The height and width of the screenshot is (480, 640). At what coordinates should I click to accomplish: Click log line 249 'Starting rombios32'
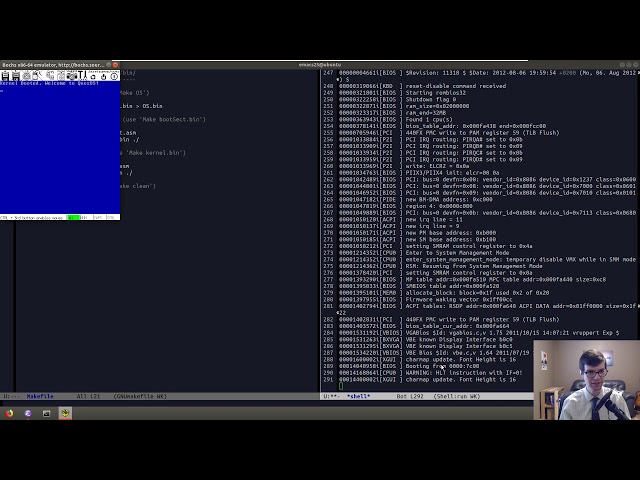click(436, 93)
